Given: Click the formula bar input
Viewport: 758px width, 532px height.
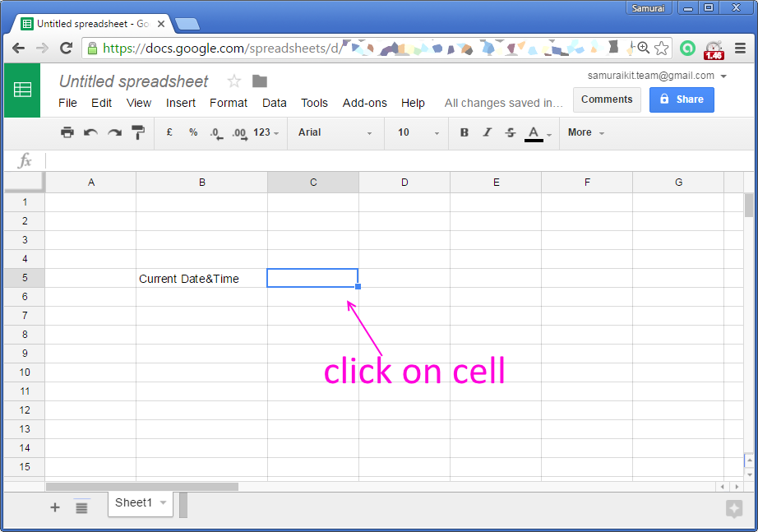Looking at the screenshot, I should [x=400, y=160].
